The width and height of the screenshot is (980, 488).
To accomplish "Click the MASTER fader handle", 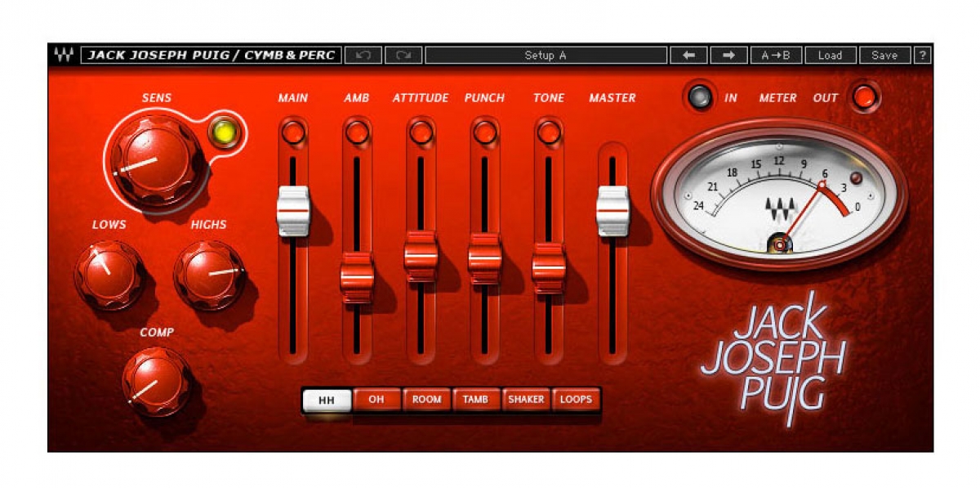I will click(x=612, y=211).
